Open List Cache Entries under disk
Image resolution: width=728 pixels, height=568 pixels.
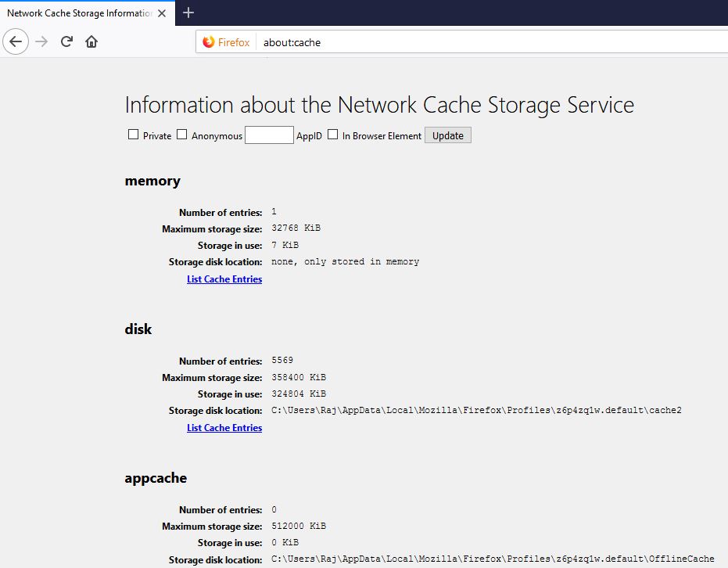[224, 428]
